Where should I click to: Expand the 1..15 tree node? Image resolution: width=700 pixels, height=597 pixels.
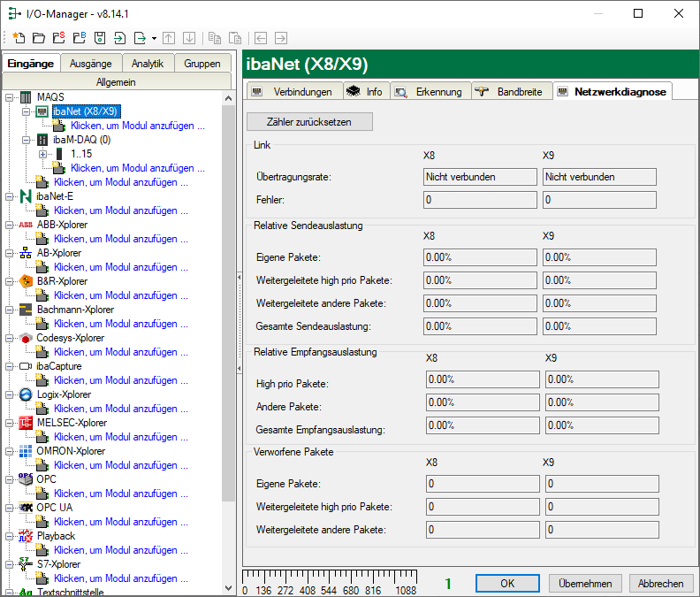42,154
